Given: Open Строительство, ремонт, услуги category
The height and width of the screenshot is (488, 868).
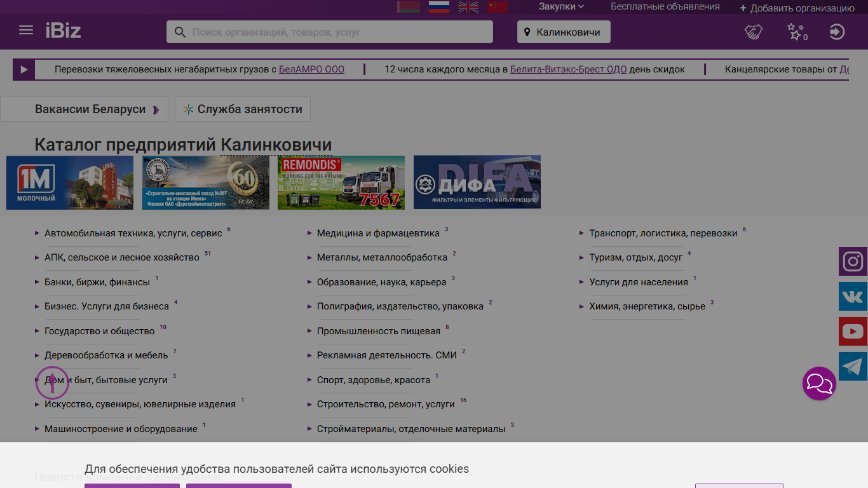Looking at the screenshot, I should pyautogui.click(x=386, y=404).
